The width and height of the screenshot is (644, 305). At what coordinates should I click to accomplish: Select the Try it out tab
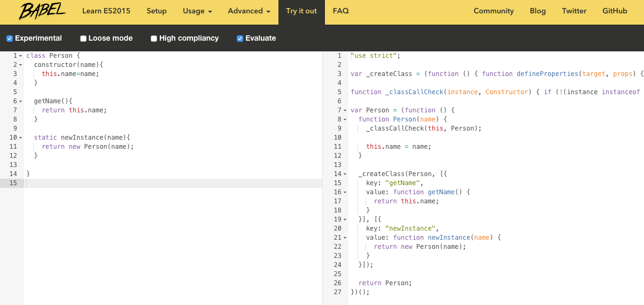coord(301,11)
